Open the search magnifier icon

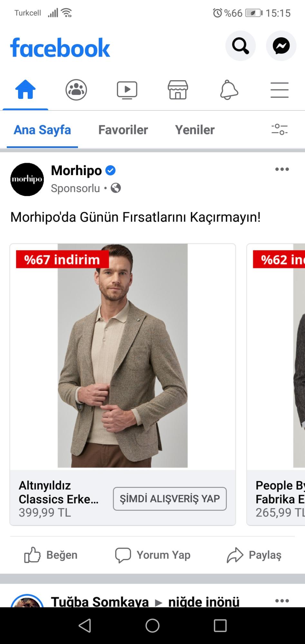[241, 46]
